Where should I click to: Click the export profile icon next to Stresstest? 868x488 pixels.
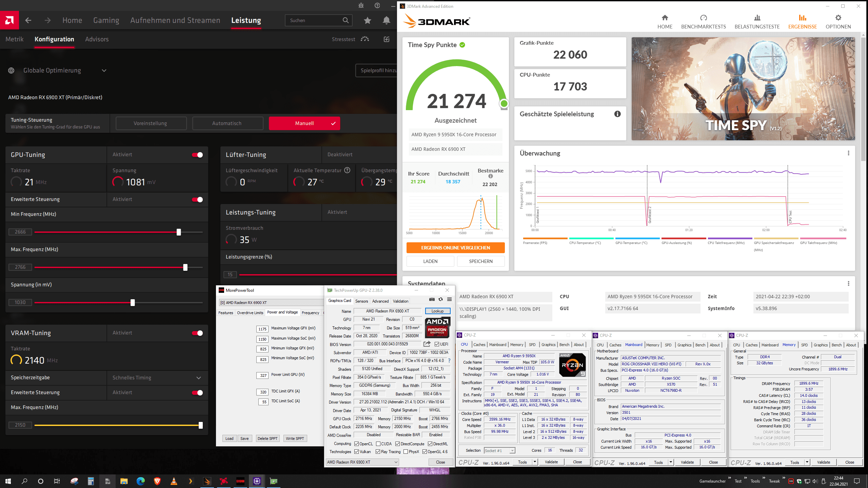pyautogui.click(x=387, y=39)
